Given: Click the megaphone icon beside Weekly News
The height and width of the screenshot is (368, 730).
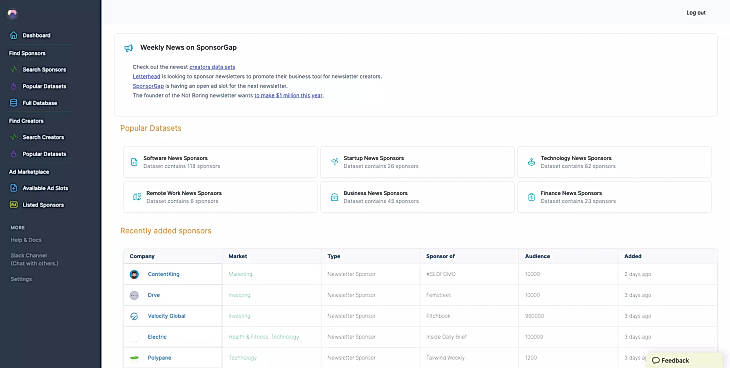Looking at the screenshot, I should click(x=128, y=48).
